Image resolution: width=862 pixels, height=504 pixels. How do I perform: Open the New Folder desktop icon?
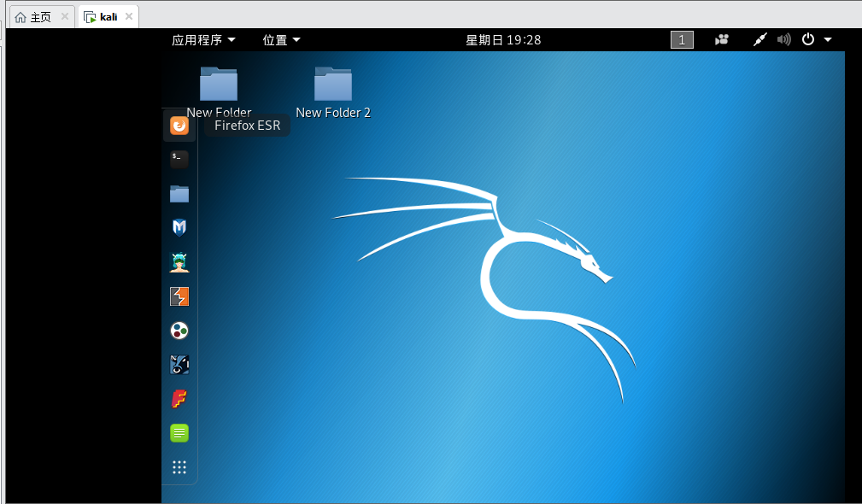(x=219, y=92)
